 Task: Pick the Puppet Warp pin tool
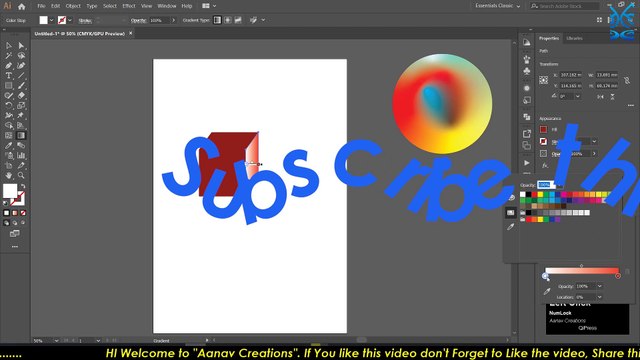[x=21, y=116]
